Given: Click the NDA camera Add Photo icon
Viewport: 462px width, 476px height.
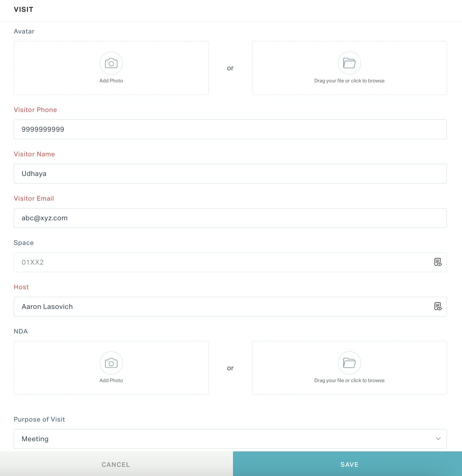Looking at the screenshot, I should coord(111,363).
